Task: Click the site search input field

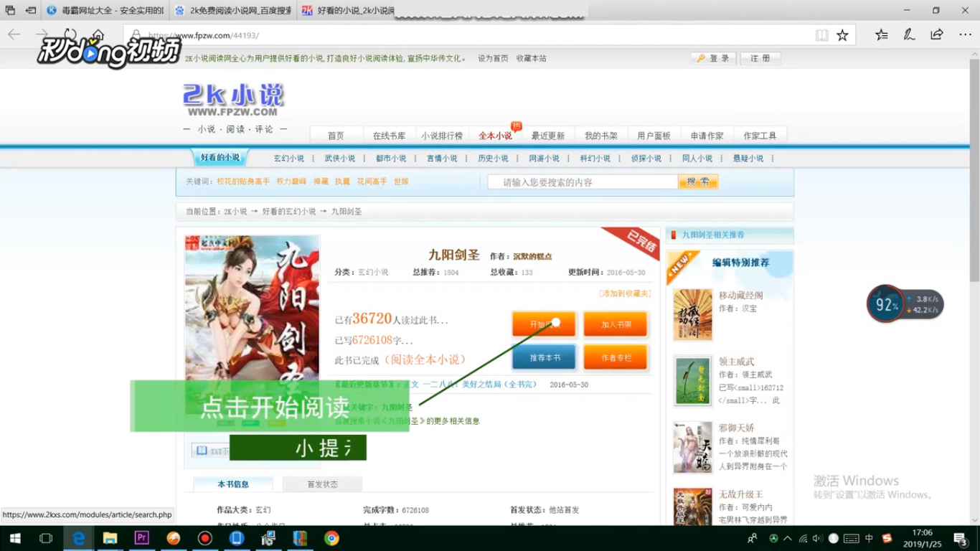Action: pos(583,182)
